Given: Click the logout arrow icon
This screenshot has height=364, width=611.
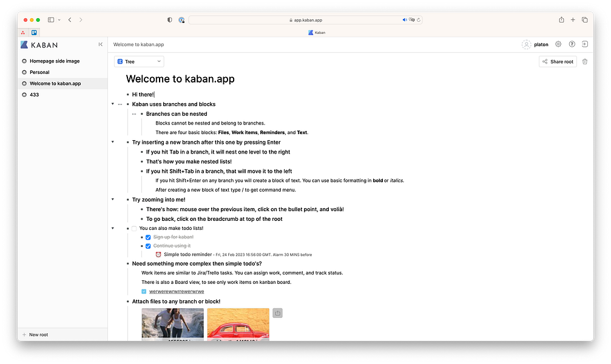Looking at the screenshot, I should pyautogui.click(x=584, y=44).
